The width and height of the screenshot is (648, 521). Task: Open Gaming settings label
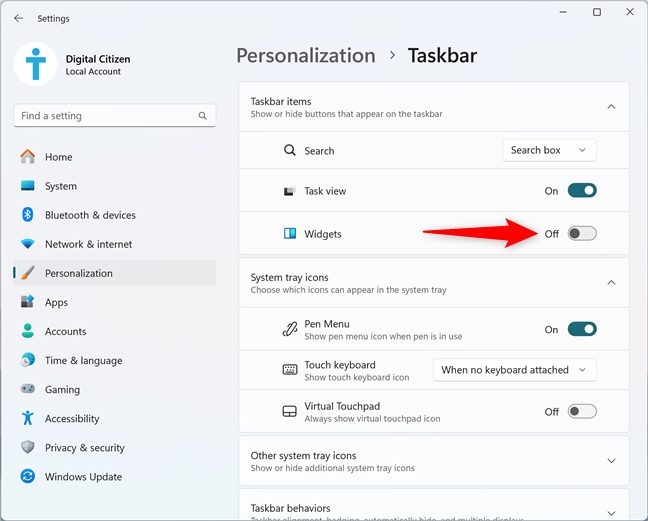coord(62,390)
